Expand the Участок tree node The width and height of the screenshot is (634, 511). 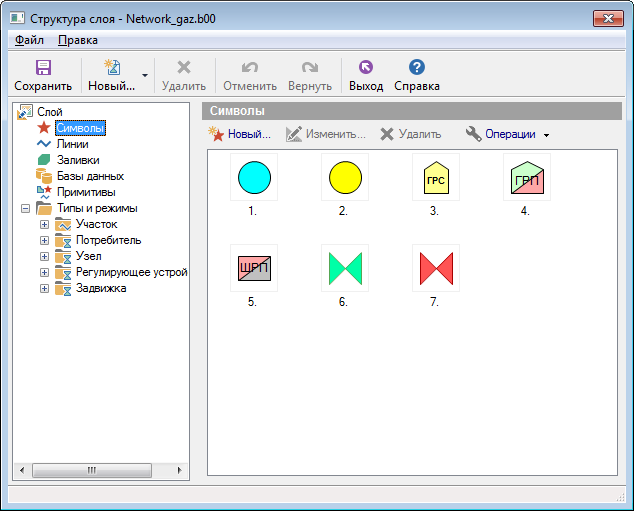[x=44, y=224]
